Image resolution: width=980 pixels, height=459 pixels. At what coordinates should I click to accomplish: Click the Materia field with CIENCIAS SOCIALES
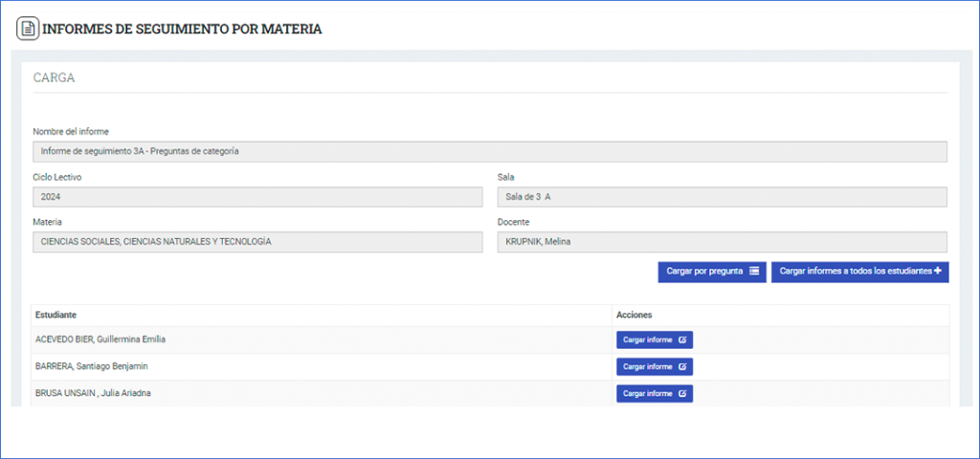[x=257, y=242]
